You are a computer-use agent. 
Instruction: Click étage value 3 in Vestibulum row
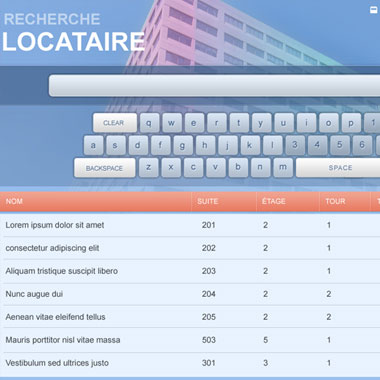[x=265, y=363]
